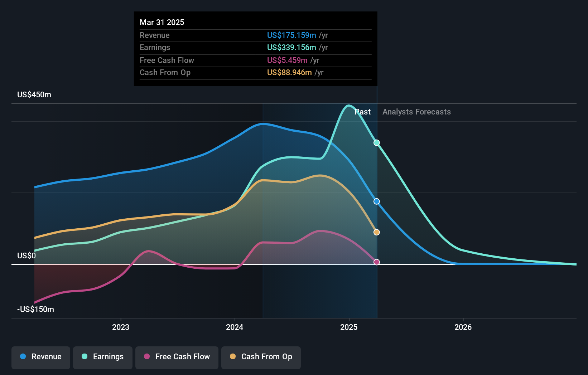Click the US$175.159m revenue value

(x=291, y=35)
